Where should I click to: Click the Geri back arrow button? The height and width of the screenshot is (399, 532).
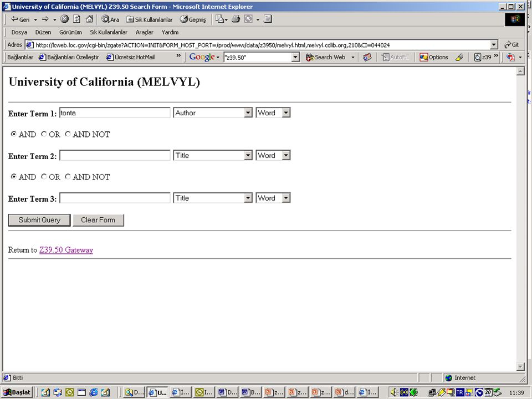pos(21,19)
